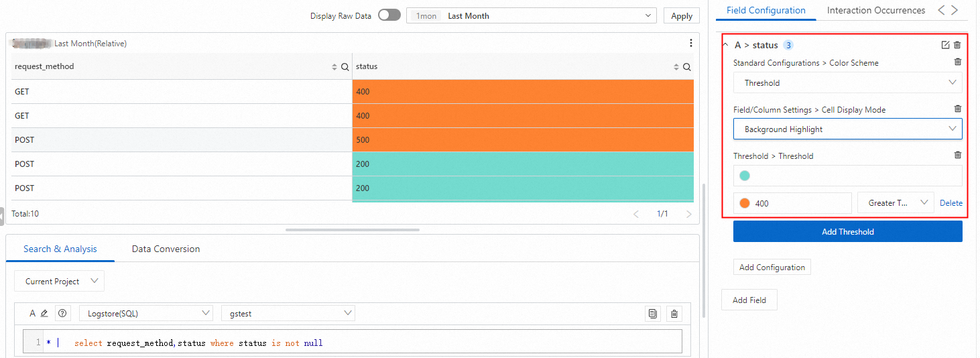
Task: Delete the A > status field configuration
Action: [x=957, y=45]
